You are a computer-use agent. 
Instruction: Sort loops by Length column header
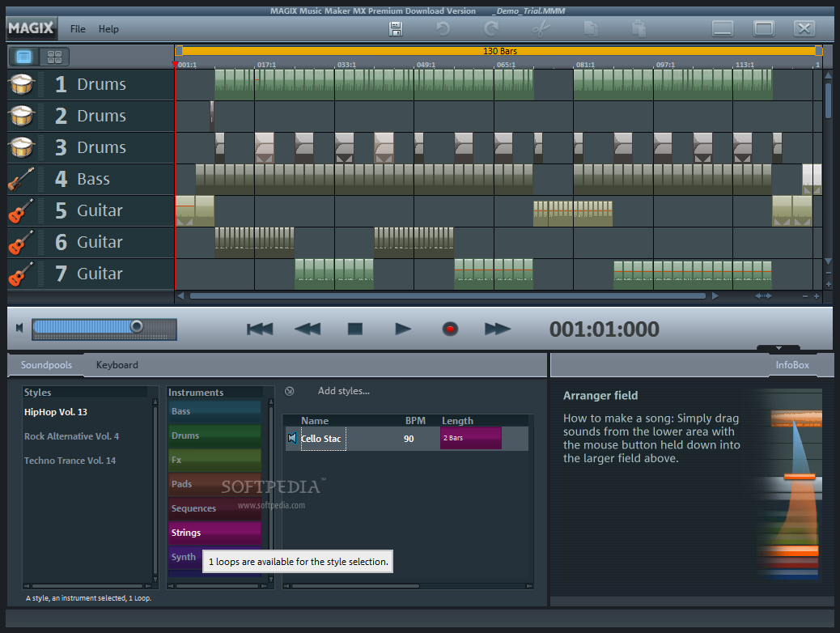click(x=457, y=421)
